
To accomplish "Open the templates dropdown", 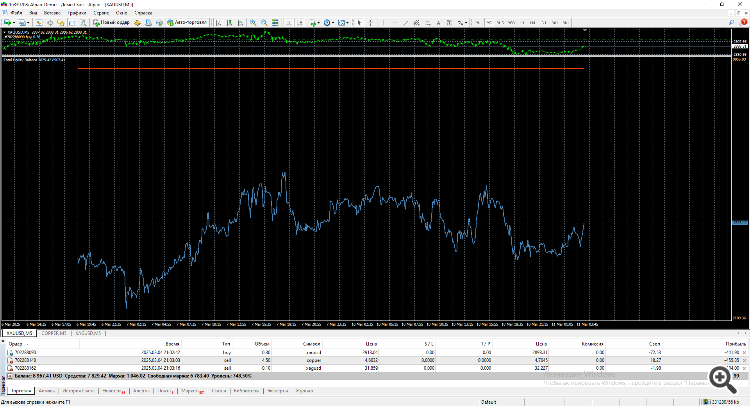I will pyautogui.click(x=342, y=22).
